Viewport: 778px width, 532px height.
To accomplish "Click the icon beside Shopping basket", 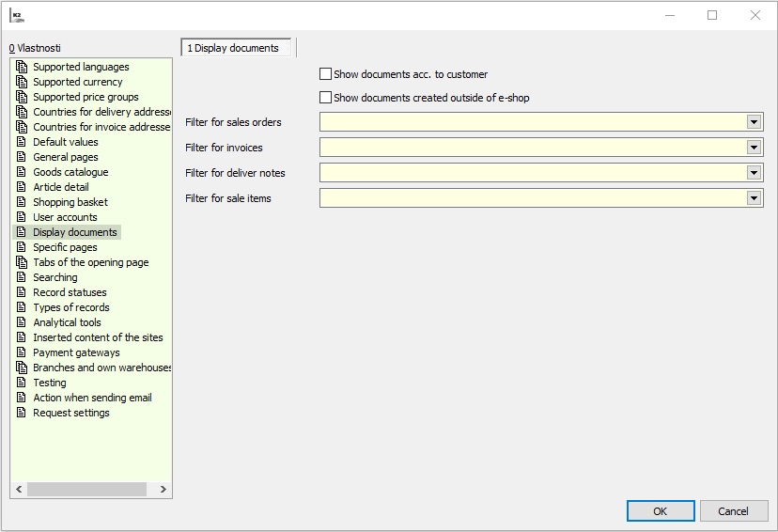I will [x=22, y=202].
